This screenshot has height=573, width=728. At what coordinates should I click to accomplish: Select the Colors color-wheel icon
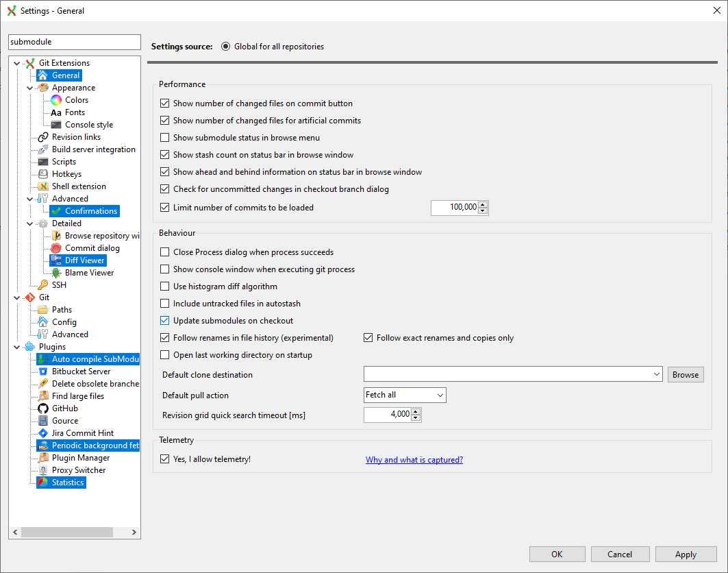[55, 99]
